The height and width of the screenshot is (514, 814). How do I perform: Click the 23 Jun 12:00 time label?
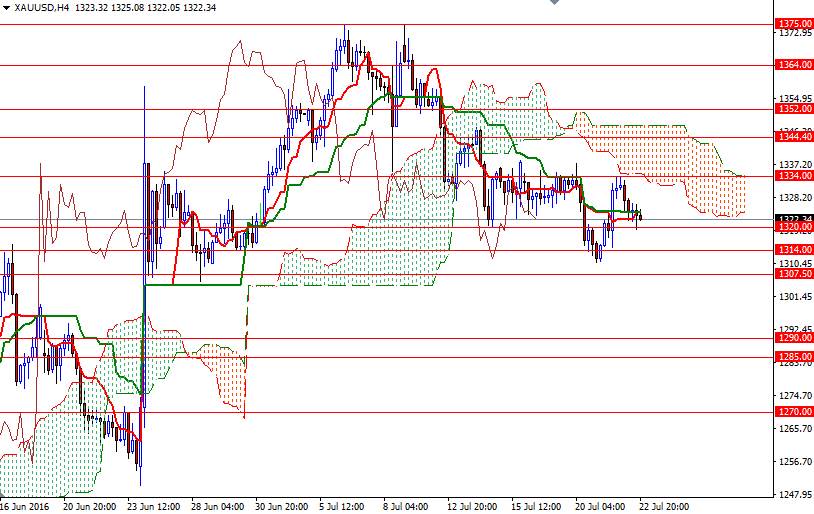(x=155, y=506)
